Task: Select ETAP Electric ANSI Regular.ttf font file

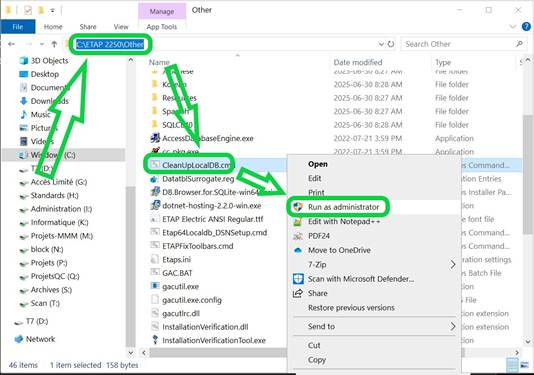Action: [213, 219]
